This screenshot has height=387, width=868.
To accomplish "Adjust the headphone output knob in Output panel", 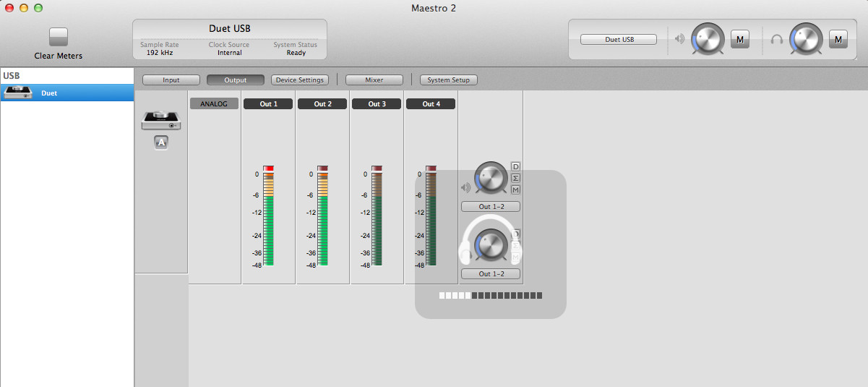I will [491, 245].
